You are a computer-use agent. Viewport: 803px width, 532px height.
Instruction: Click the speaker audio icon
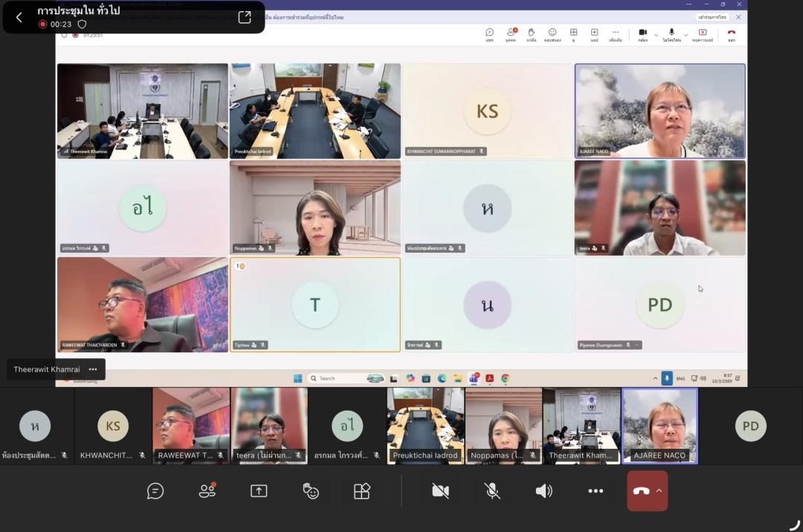coord(544,491)
